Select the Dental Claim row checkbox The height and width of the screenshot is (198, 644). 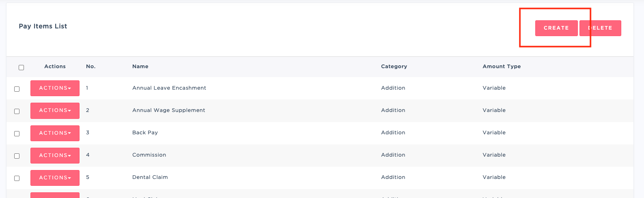coord(17,178)
